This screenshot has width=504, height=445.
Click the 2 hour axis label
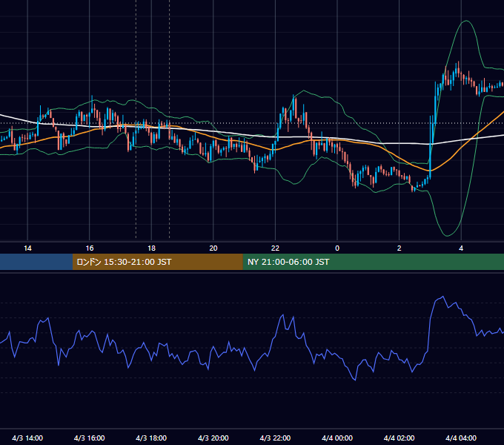[x=399, y=248]
